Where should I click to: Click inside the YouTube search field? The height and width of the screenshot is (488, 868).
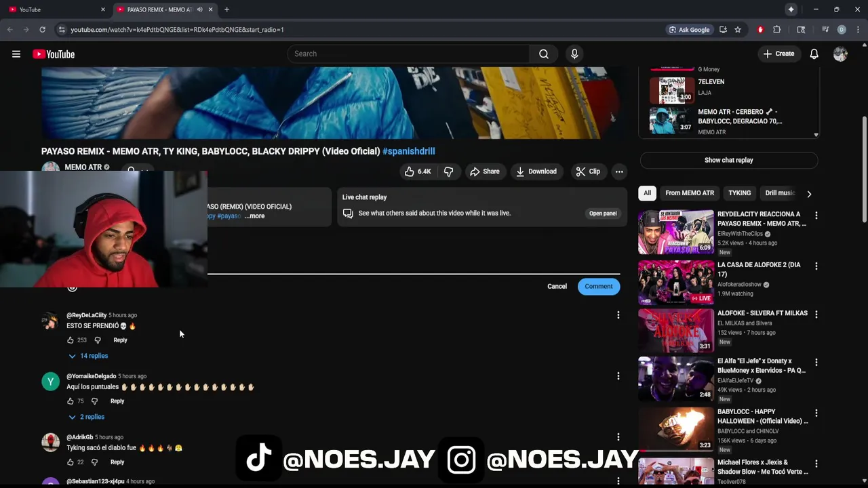[409, 54]
